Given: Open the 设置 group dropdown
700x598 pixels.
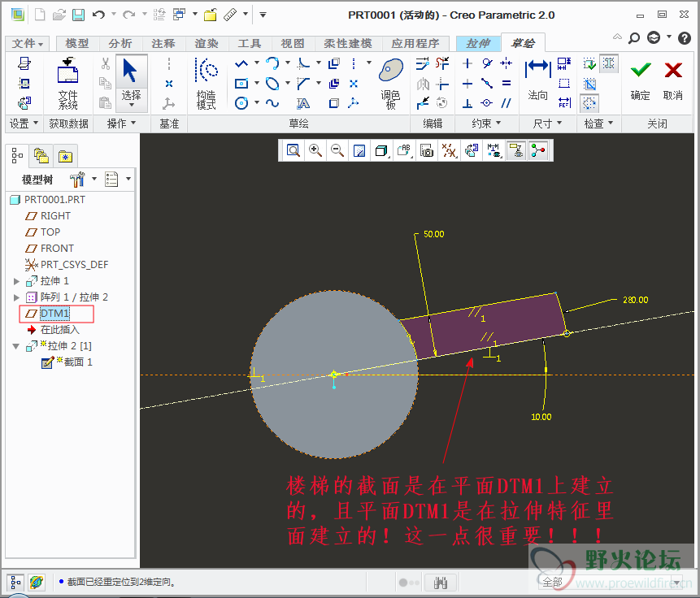Looking at the screenshot, I should point(24,123).
